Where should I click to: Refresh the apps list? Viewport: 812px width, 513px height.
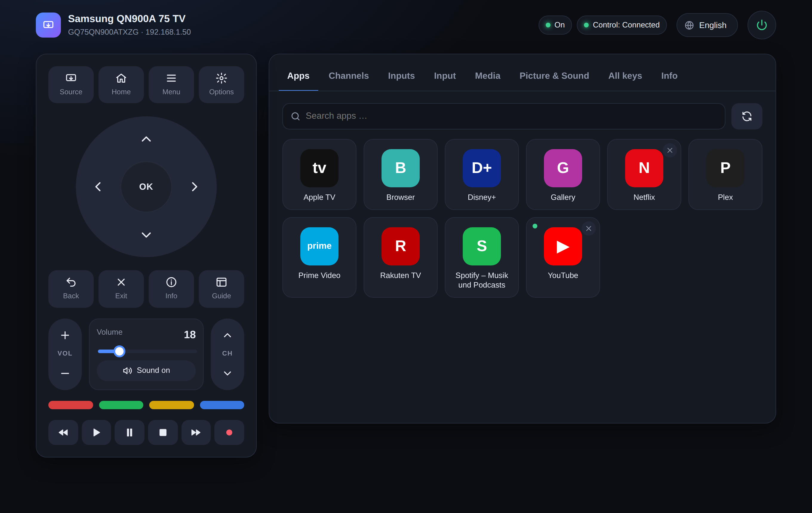point(747,116)
